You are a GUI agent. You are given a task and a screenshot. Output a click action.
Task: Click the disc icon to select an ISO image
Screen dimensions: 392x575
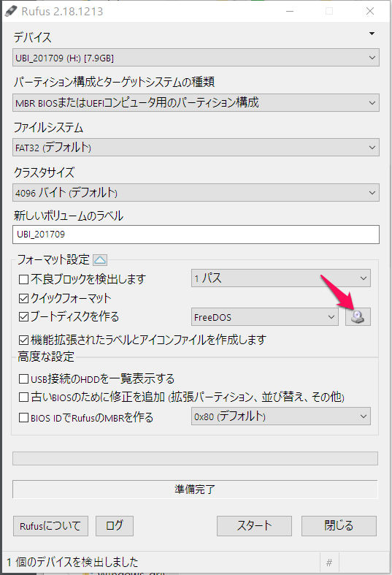click(358, 317)
